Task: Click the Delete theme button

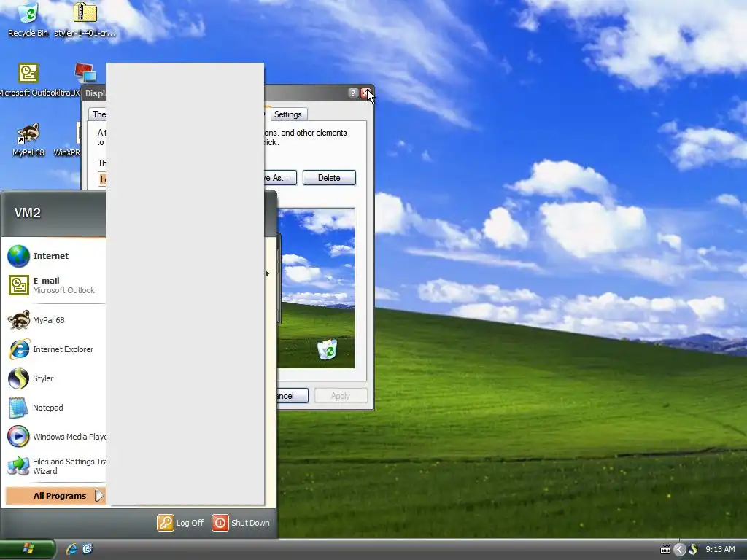Action: point(329,178)
